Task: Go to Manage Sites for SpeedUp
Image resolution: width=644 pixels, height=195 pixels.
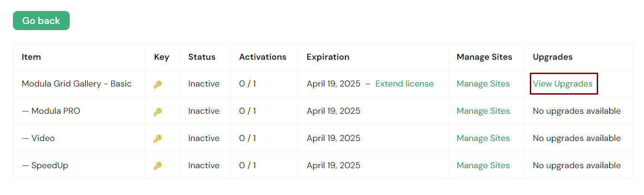Action: pos(483,165)
